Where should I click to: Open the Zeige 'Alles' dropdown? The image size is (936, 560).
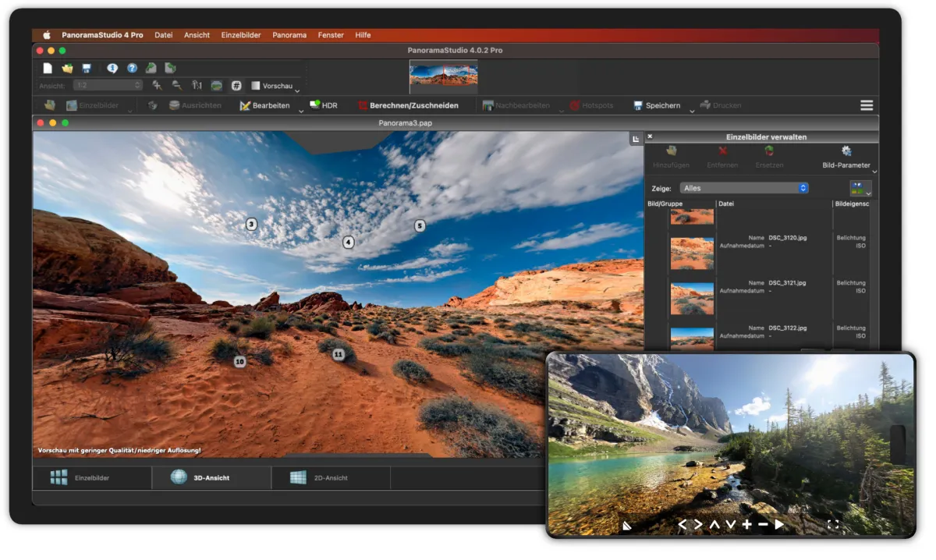pyautogui.click(x=744, y=188)
